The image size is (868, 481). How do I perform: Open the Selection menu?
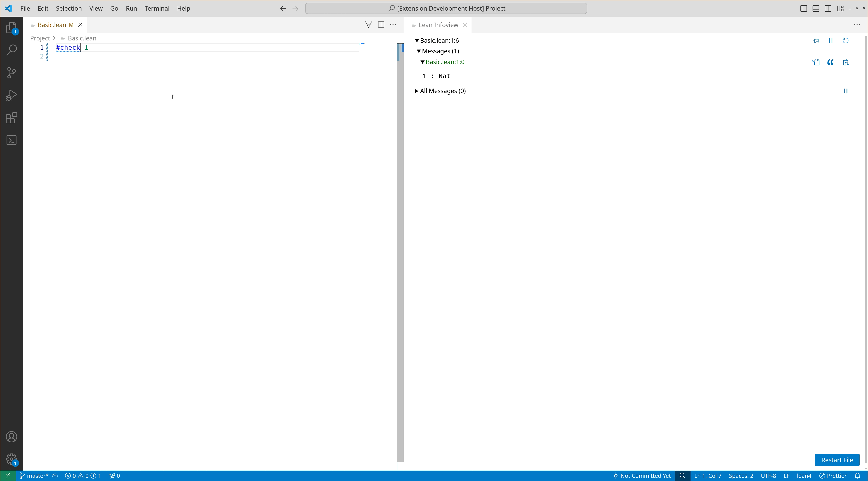click(x=69, y=8)
